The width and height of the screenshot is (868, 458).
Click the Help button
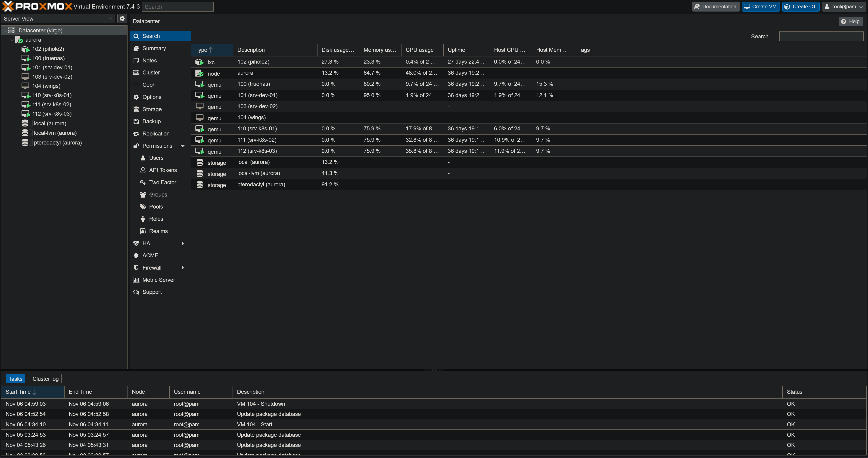pyautogui.click(x=850, y=21)
